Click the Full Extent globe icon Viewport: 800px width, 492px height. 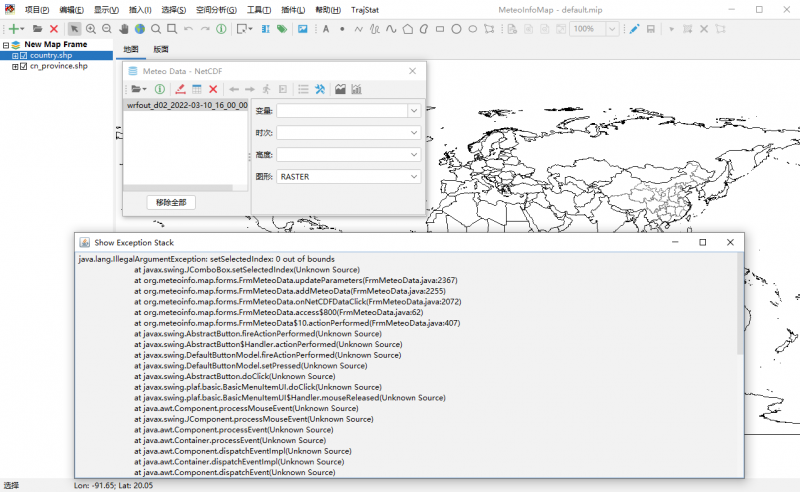click(139, 29)
